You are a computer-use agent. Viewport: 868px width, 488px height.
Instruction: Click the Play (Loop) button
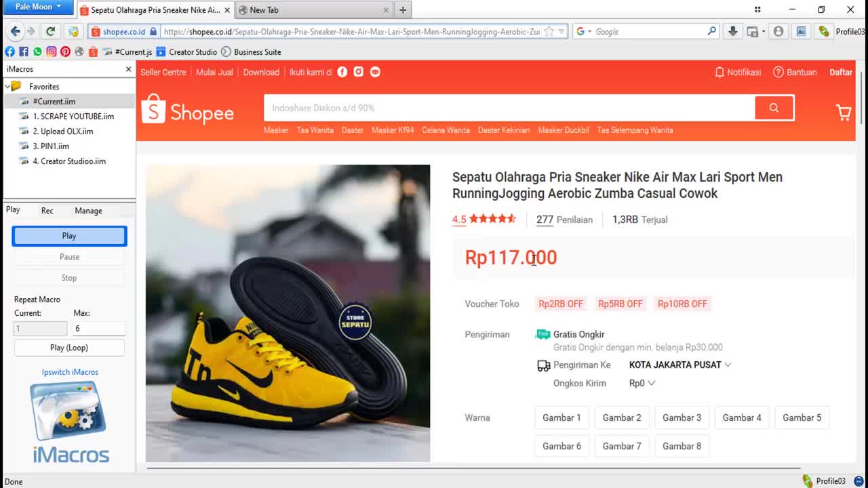(69, 348)
